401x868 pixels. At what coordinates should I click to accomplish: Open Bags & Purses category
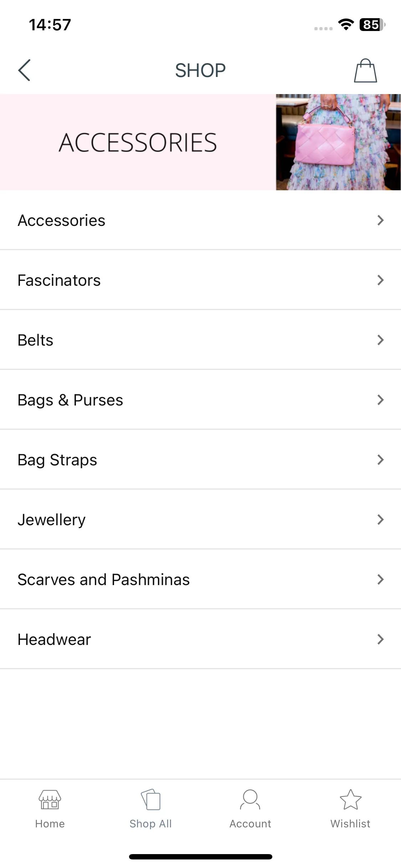coord(200,400)
